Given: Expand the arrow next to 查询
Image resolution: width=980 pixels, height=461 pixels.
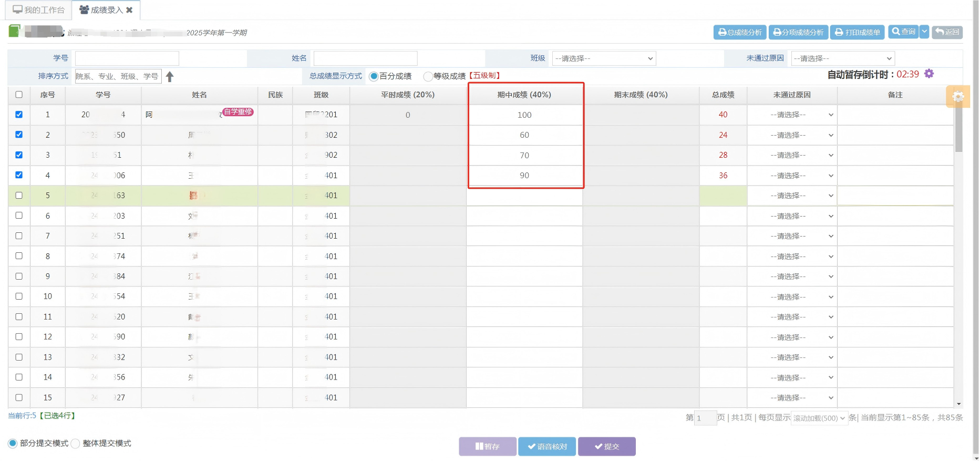Looking at the screenshot, I should pyautogui.click(x=924, y=32).
